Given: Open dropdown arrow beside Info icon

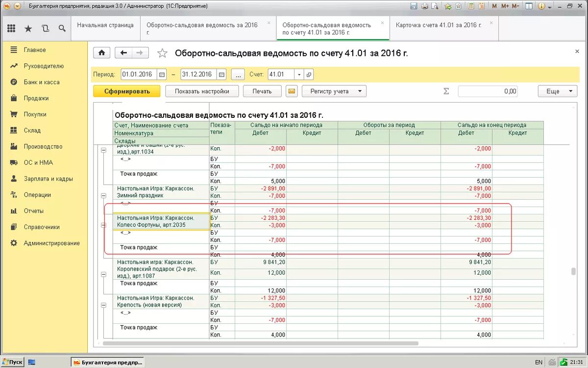Looking at the screenshot, I should pyautogui.click(x=550, y=7).
